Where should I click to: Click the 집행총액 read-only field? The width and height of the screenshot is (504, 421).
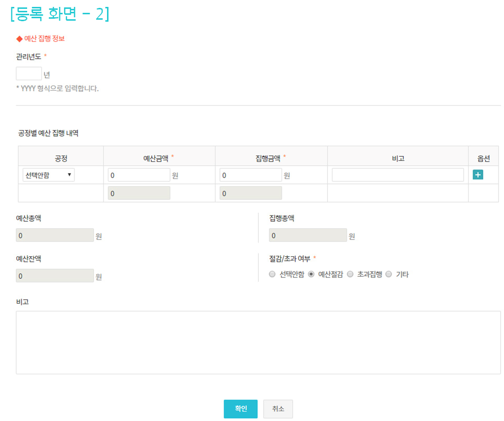308,236
